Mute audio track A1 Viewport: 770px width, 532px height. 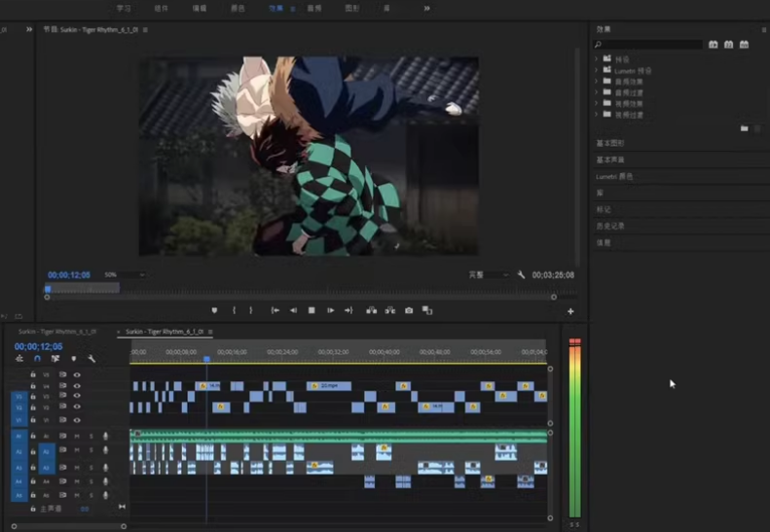point(77,437)
